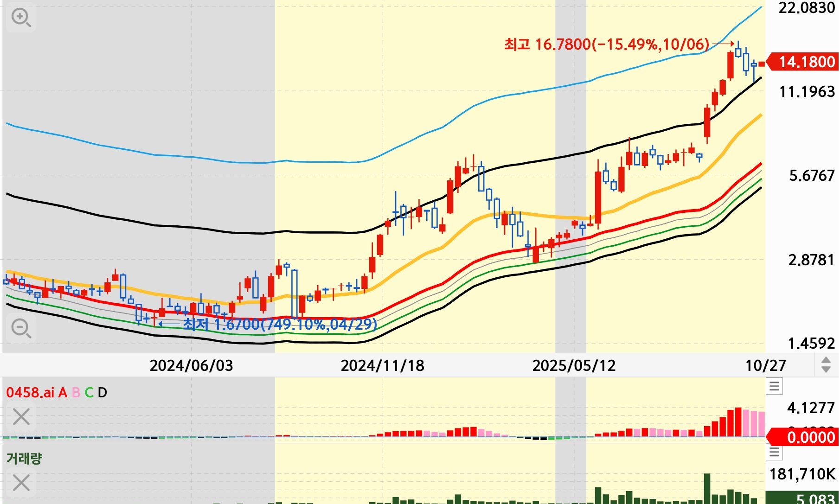
Task: Close the 0458.ai indicator panel
Action: pyautogui.click(x=21, y=416)
